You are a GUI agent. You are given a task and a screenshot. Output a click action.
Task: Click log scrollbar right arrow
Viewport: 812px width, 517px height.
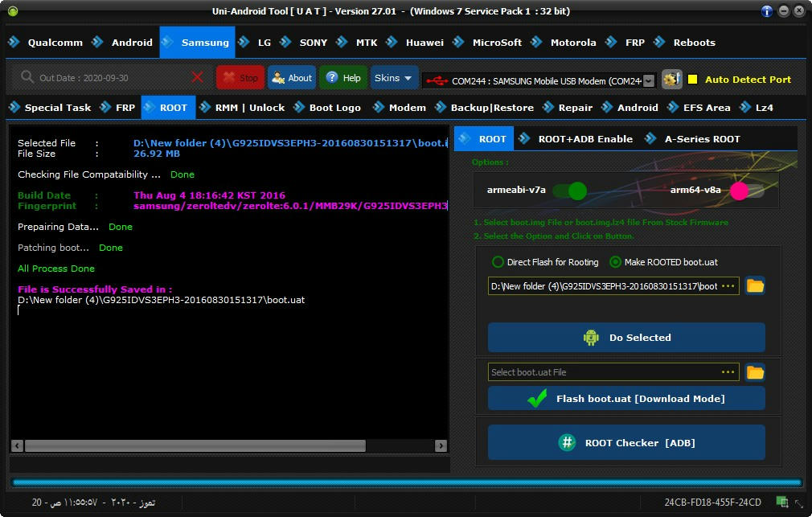pyautogui.click(x=441, y=445)
